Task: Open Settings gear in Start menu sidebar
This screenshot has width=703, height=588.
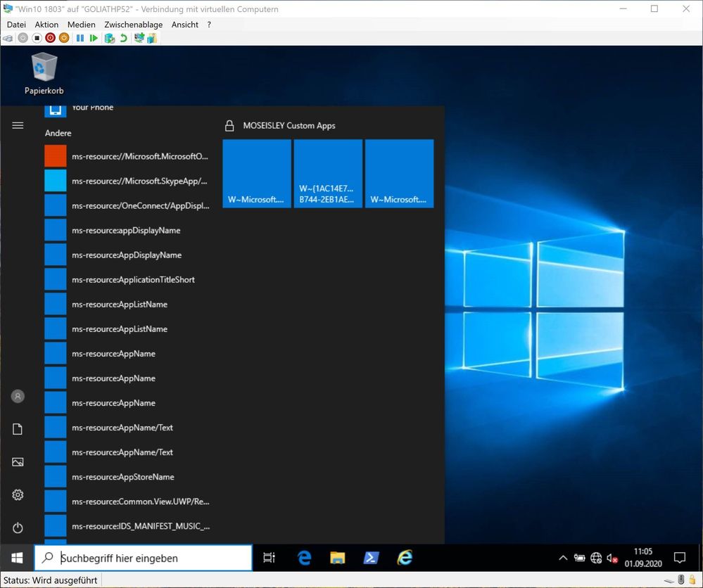Action: [x=18, y=495]
